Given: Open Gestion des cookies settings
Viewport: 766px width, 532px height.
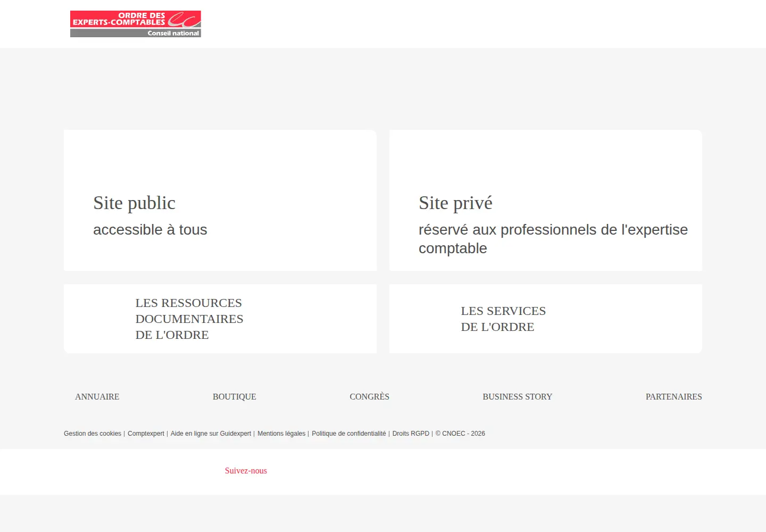Looking at the screenshot, I should [93, 434].
